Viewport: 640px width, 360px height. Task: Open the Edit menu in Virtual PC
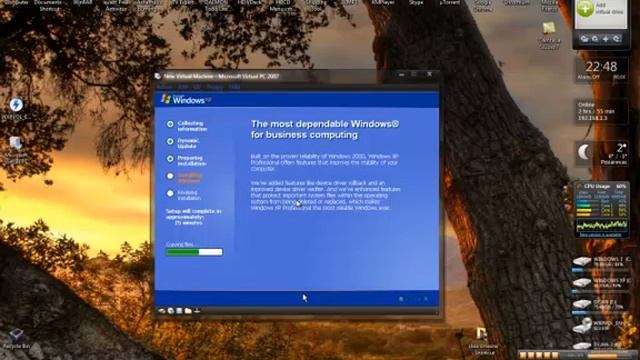(x=182, y=87)
